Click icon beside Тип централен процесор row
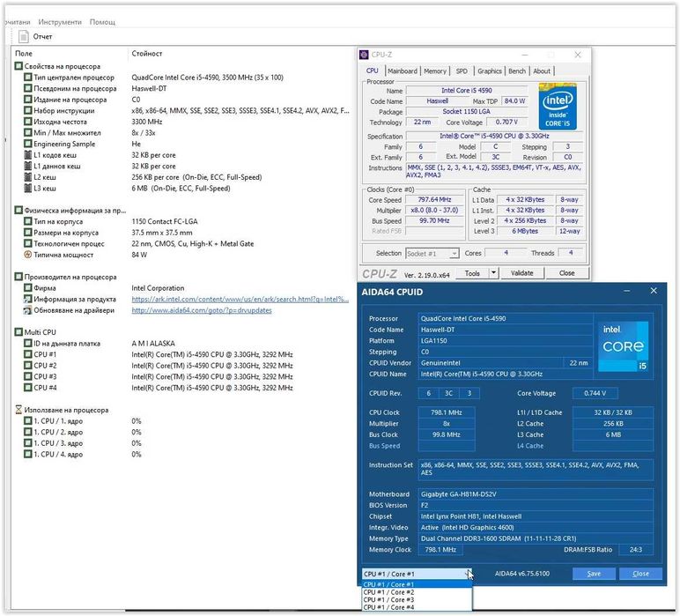 coord(28,78)
